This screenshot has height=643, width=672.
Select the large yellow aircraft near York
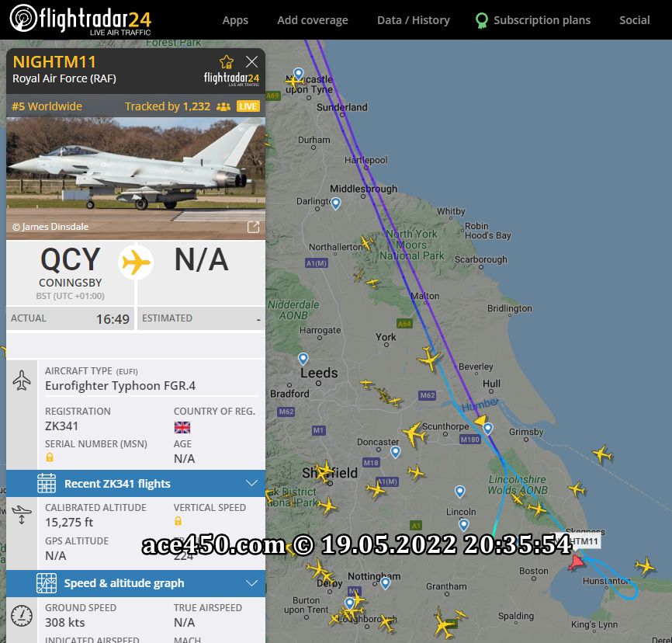click(428, 358)
